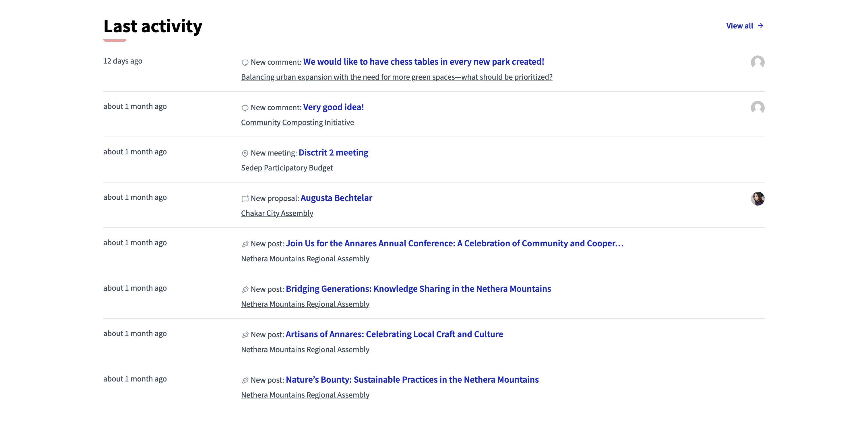Click the comment bubble icon beside chess tables comment
The image size is (868, 422).
click(245, 62)
